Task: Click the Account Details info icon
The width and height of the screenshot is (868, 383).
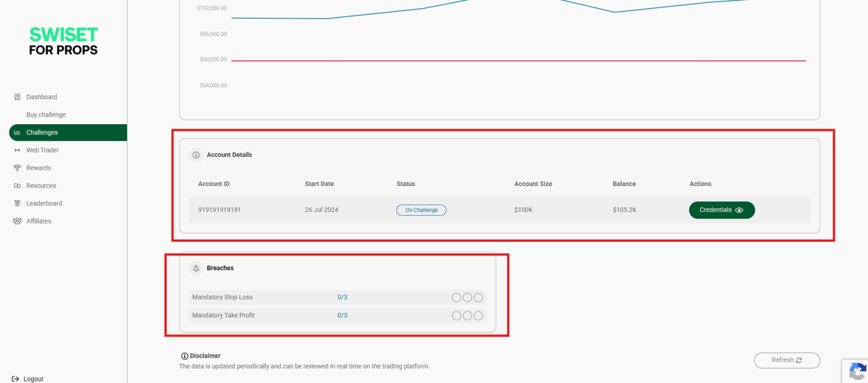Action: tap(196, 155)
